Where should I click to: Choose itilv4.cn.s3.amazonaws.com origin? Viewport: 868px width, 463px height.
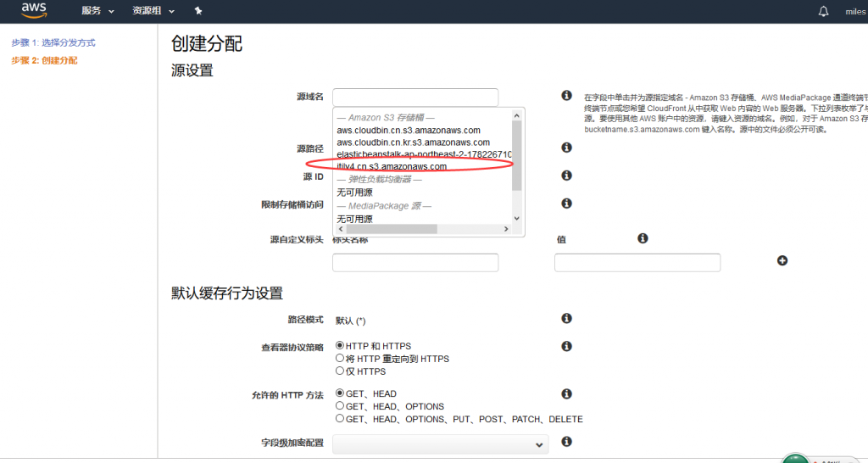click(x=392, y=166)
